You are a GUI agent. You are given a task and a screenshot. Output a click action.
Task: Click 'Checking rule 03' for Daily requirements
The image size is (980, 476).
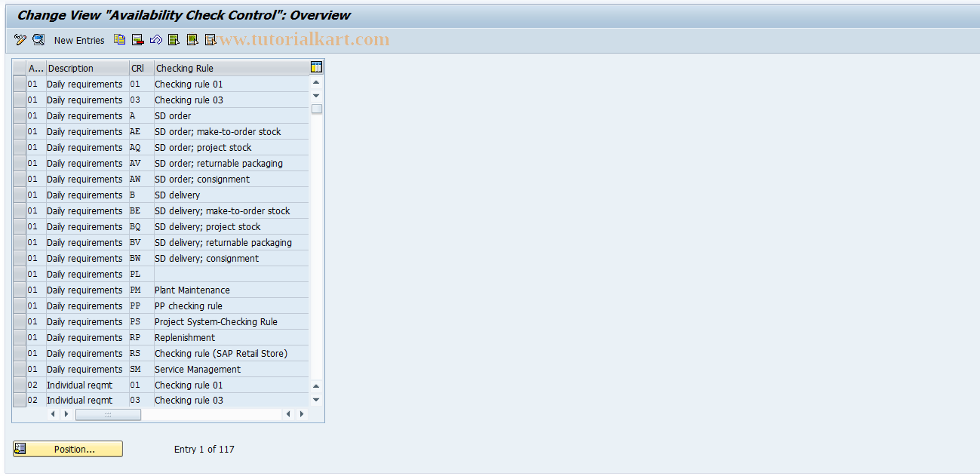tap(232, 100)
